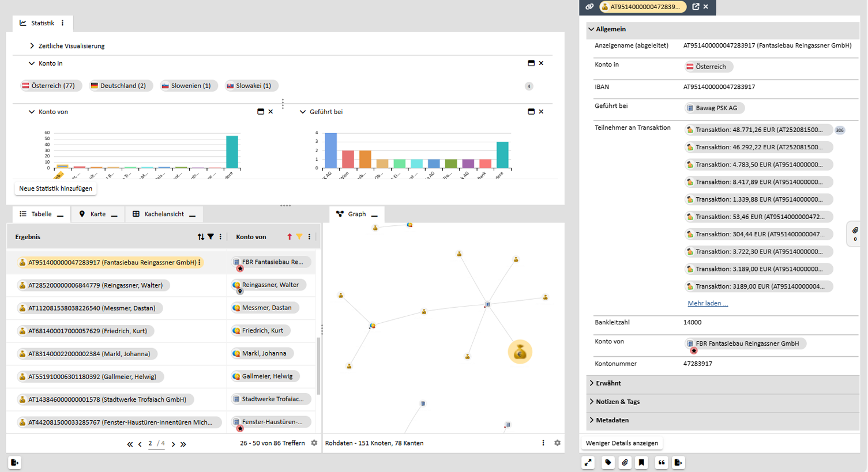Image resolution: width=868 pixels, height=472 pixels.
Task: Collapse the Konto von chart section
Action: tap(32, 112)
